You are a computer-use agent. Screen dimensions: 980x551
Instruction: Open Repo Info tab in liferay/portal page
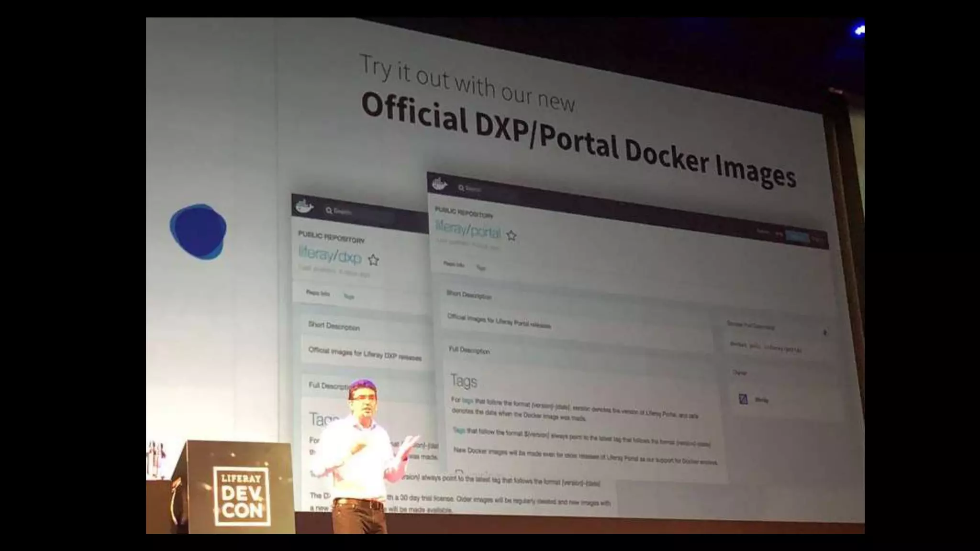click(453, 264)
